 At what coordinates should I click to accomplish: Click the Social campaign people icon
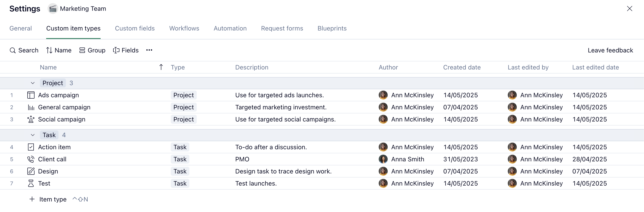[31, 119]
